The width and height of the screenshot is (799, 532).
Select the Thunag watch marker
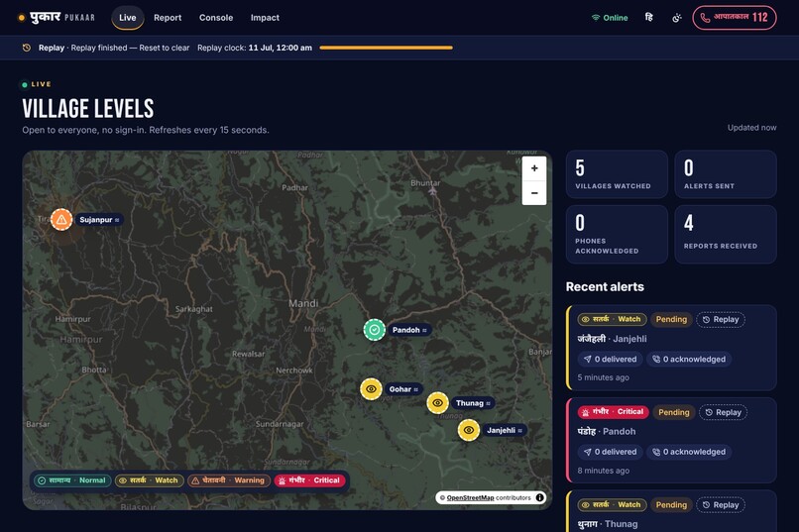tap(437, 402)
